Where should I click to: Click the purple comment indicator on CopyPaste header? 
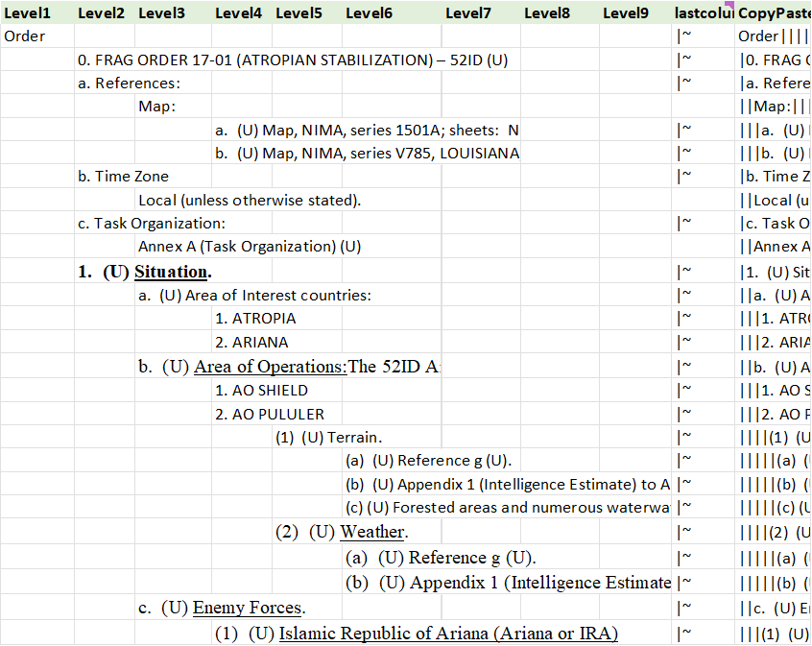point(730,4)
